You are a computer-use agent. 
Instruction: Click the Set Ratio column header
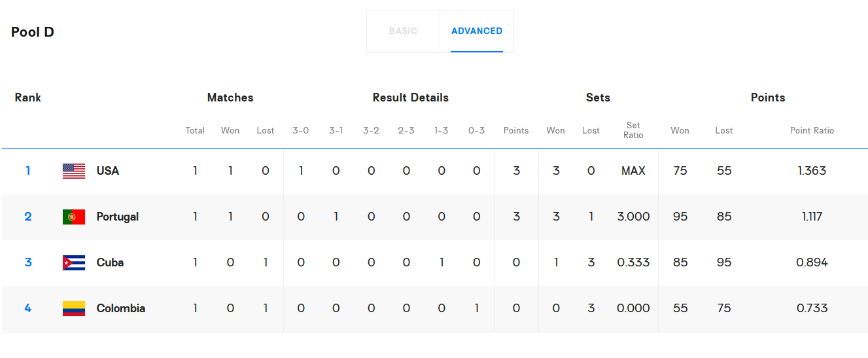tap(633, 130)
